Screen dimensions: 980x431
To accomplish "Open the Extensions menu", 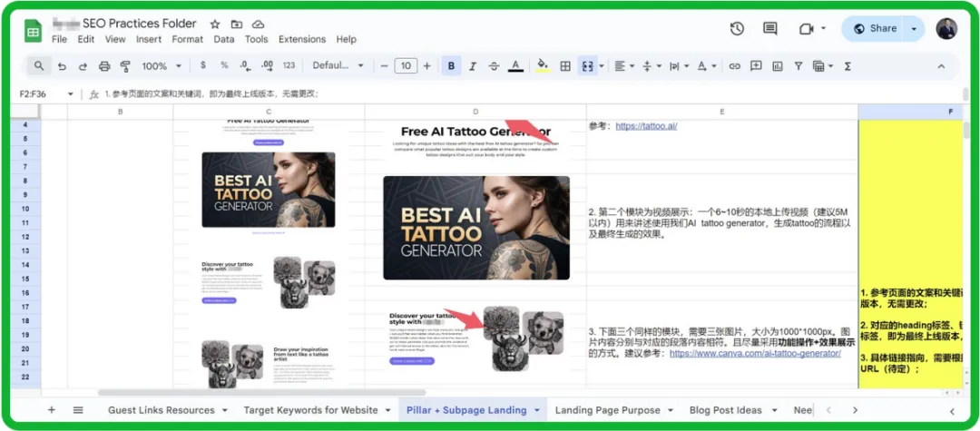I will click(302, 40).
